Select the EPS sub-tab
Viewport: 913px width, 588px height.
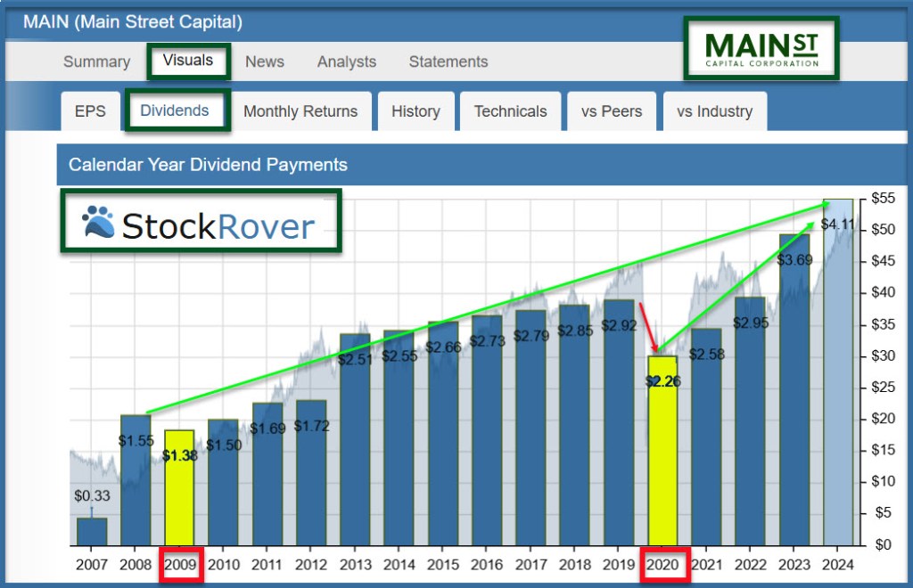coord(89,111)
